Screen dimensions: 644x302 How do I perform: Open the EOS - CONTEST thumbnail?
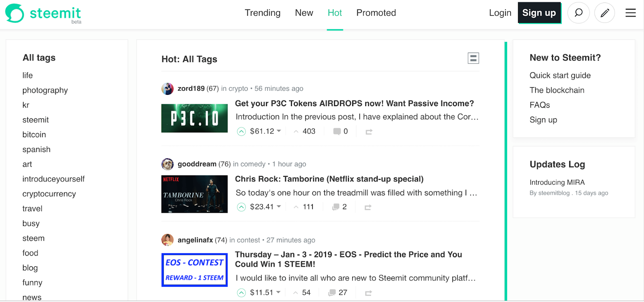click(x=194, y=270)
